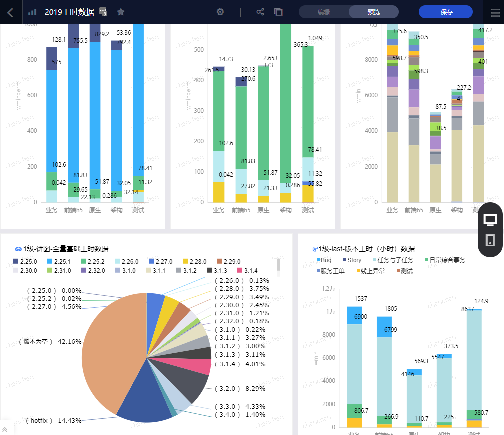504x435 pixels.
Task: Click the 3.1.4 pink legend color swatch
Action: tap(239, 270)
